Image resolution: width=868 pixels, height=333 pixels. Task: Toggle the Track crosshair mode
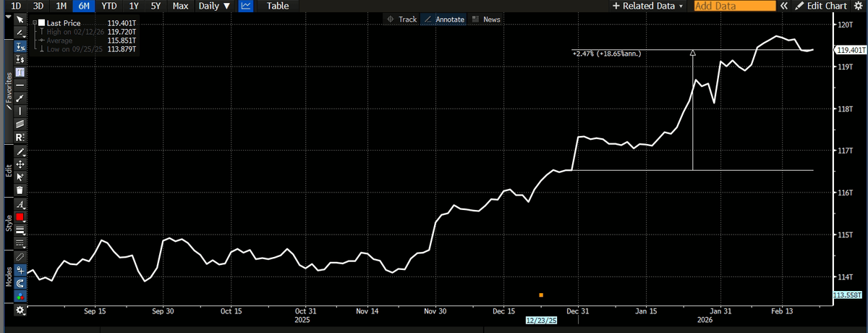(402, 20)
